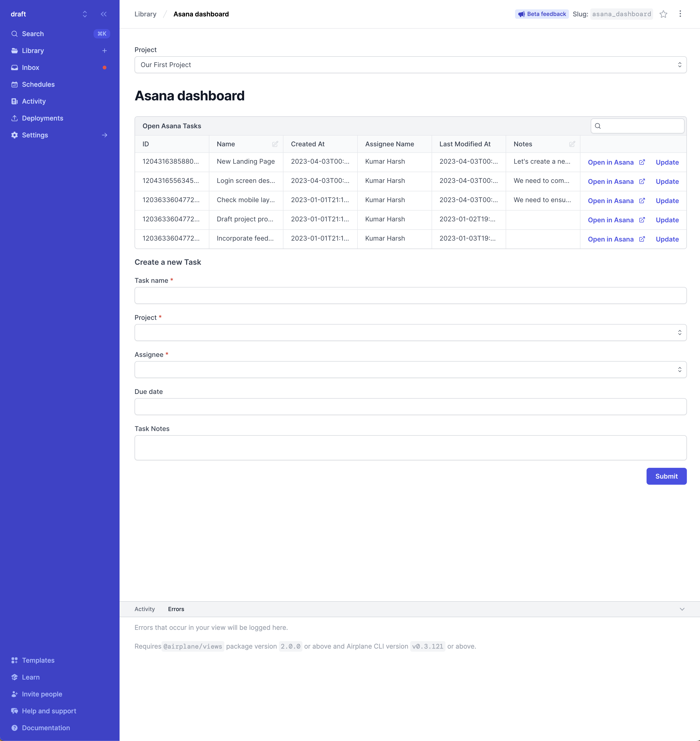Viewport: 700px width, 741px height.
Task: Click the ⌘K shortcut badge
Action: tap(102, 34)
